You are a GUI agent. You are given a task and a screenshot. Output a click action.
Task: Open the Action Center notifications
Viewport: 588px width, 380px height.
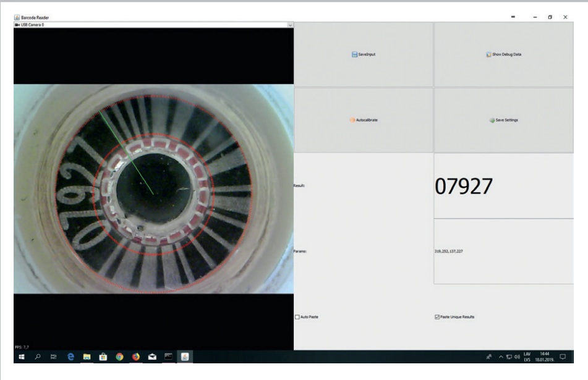click(563, 357)
